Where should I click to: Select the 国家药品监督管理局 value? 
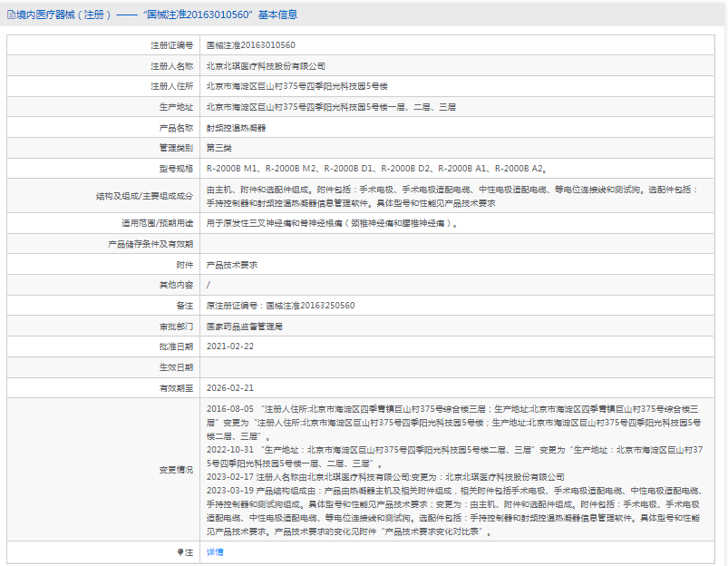coord(245,327)
